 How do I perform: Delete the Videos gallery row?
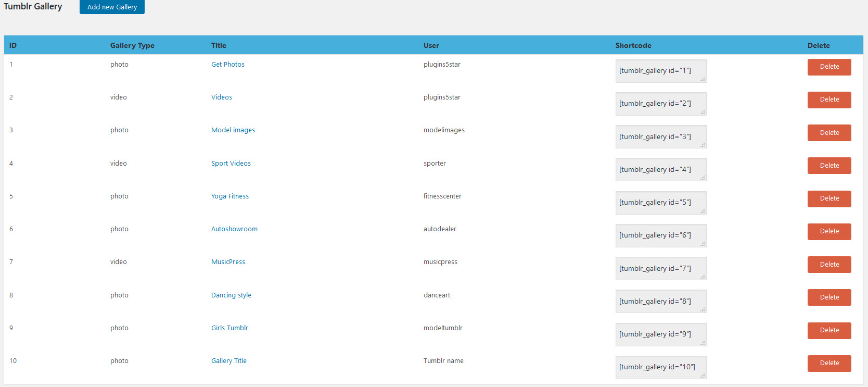tap(829, 99)
